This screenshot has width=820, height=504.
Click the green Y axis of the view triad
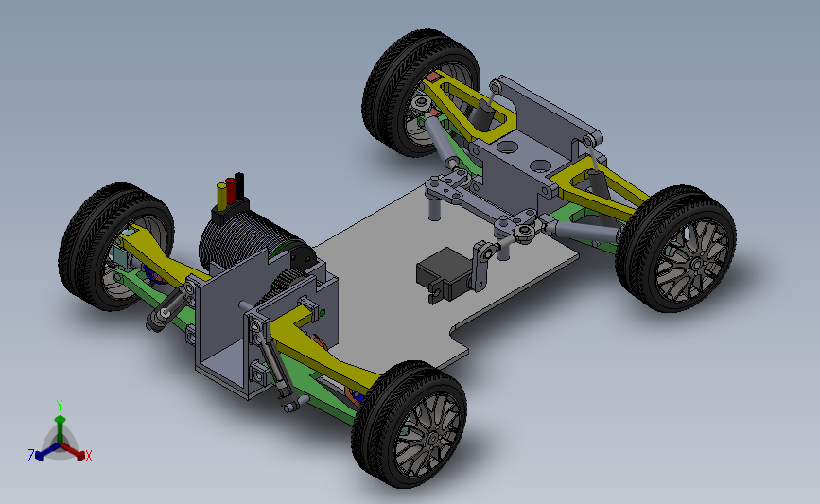coord(60,425)
